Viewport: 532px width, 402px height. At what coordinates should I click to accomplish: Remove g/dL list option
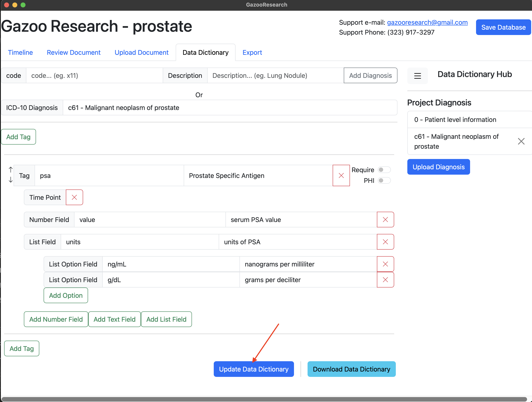tap(385, 280)
